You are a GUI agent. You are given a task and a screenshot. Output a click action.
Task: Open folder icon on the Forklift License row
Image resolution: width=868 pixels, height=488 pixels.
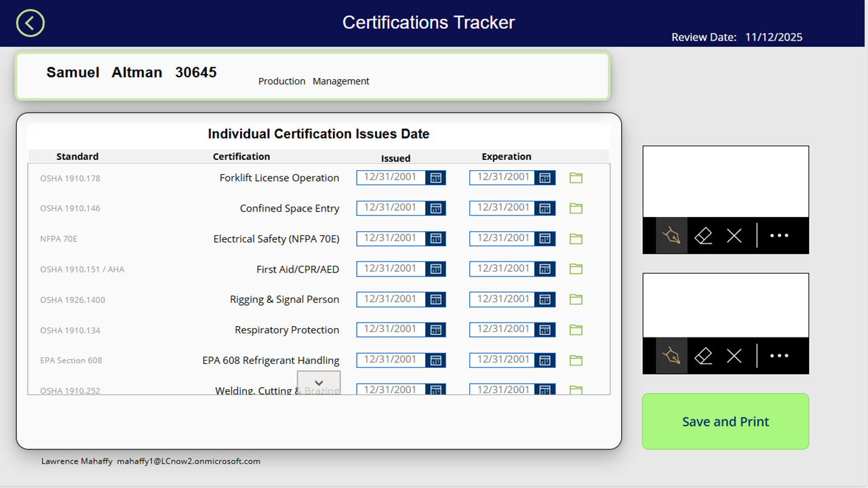click(575, 178)
